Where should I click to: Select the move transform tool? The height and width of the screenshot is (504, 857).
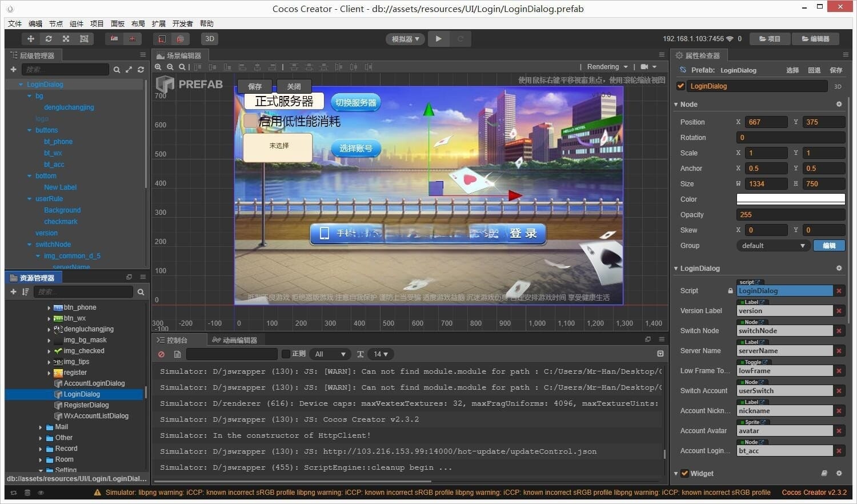point(30,39)
